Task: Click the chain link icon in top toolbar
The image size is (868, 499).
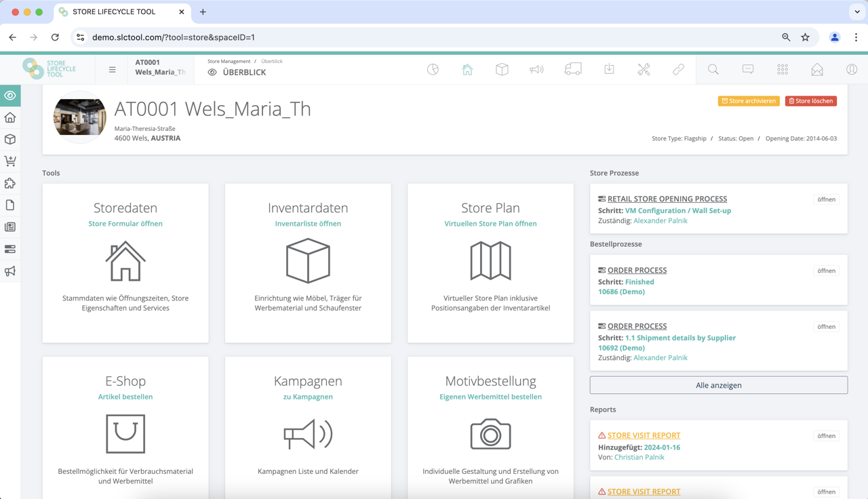Action: click(x=678, y=69)
